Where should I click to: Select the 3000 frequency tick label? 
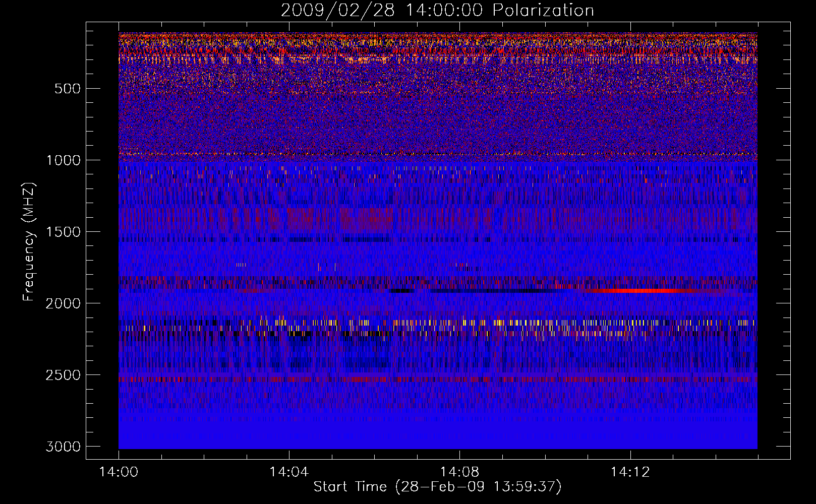coord(63,447)
